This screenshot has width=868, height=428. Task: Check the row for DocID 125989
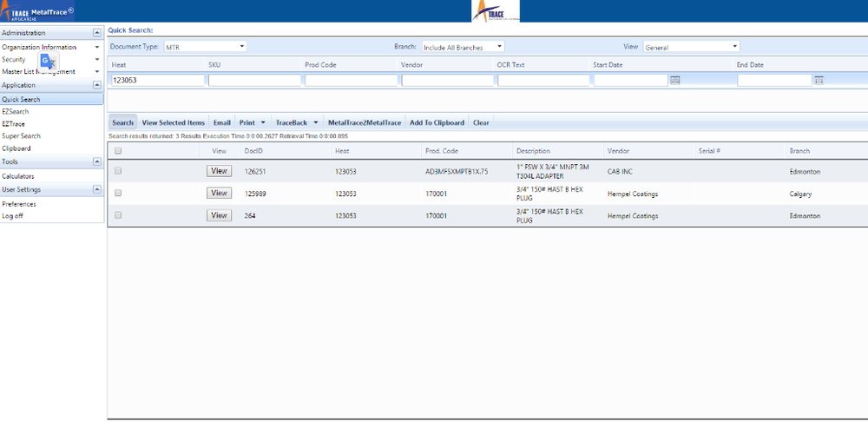pos(118,194)
